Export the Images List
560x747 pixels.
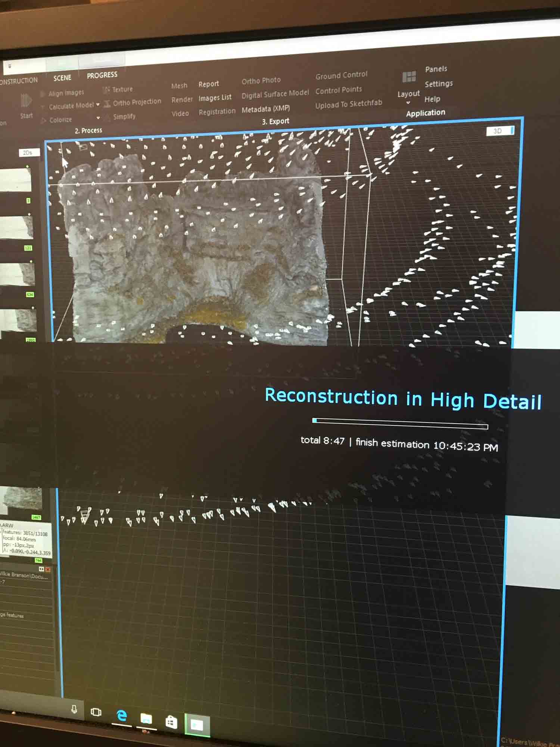point(215,97)
